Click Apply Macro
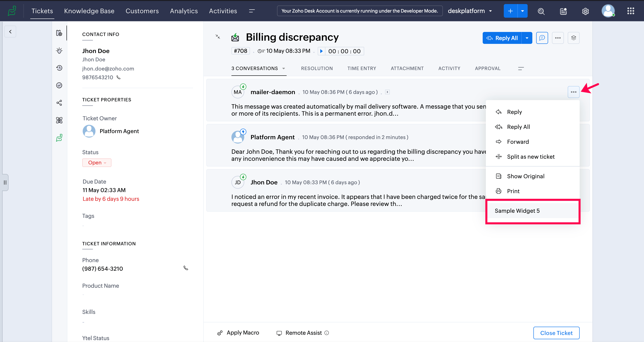The height and width of the screenshot is (342, 644). (238, 333)
